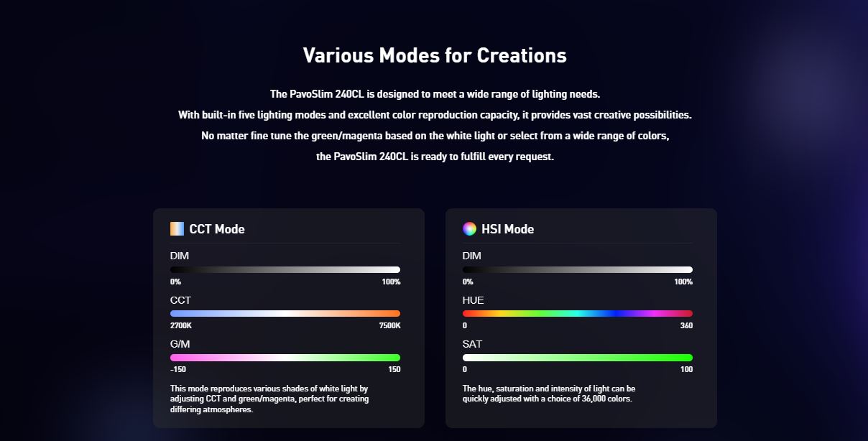Click the HSI Mode DIM slider bar
The width and height of the screenshot is (868, 441).
point(578,269)
